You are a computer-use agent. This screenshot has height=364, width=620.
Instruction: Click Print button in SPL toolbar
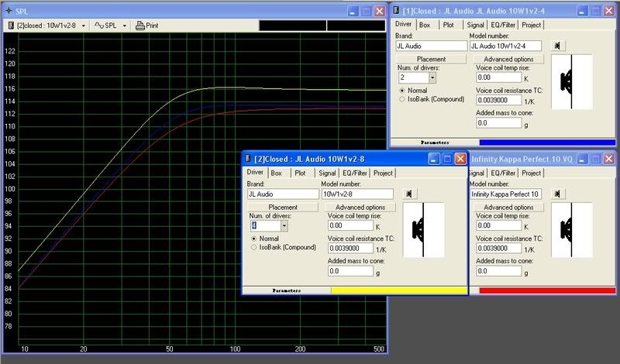pos(146,26)
